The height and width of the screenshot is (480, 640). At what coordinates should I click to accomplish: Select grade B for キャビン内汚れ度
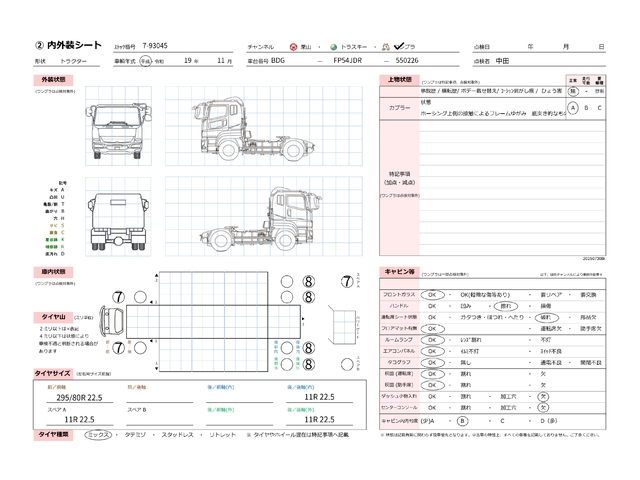click(463, 421)
